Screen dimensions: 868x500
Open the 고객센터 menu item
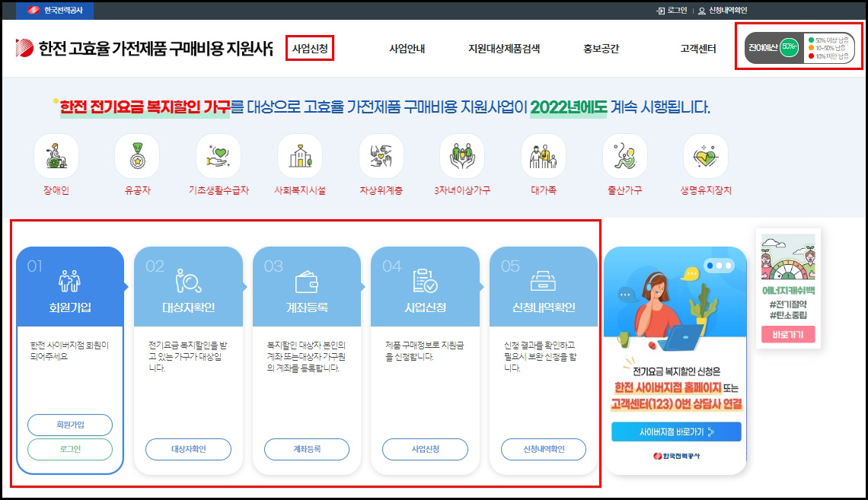click(698, 48)
